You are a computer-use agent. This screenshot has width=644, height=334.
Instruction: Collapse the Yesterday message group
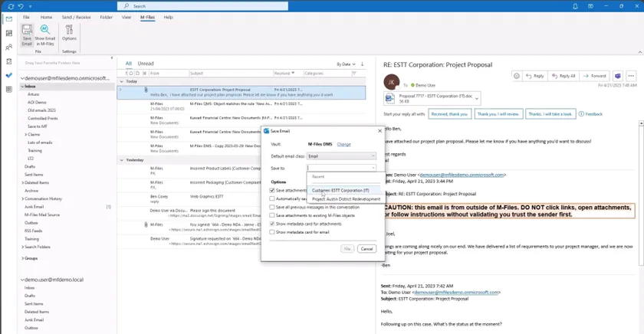(x=121, y=160)
